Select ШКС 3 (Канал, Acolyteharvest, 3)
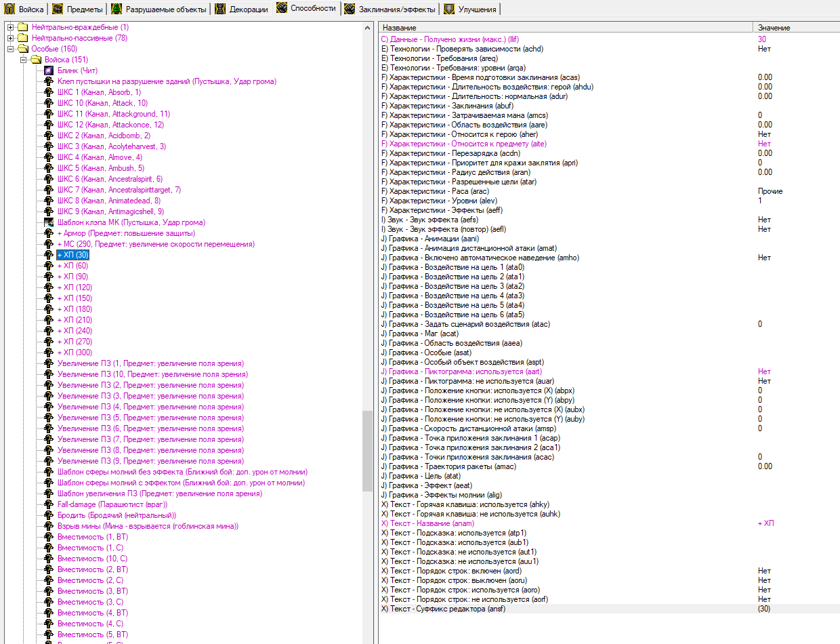 click(x=112, y=146)
